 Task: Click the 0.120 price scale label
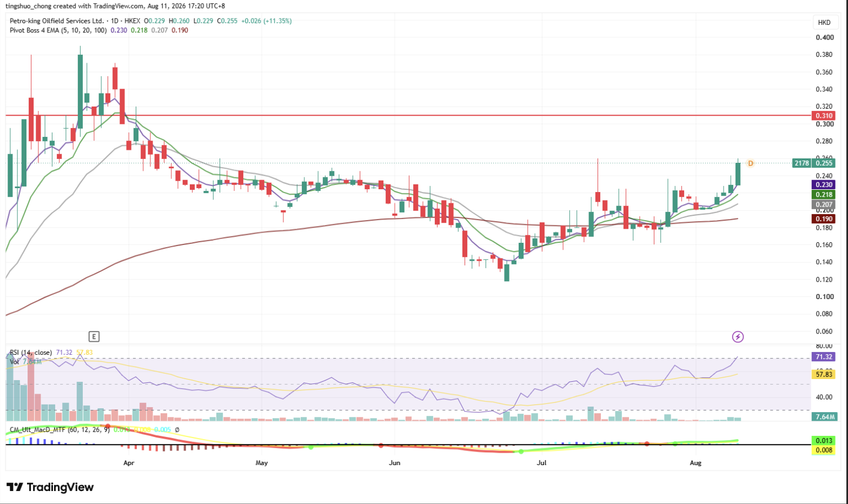pos(825,280)
